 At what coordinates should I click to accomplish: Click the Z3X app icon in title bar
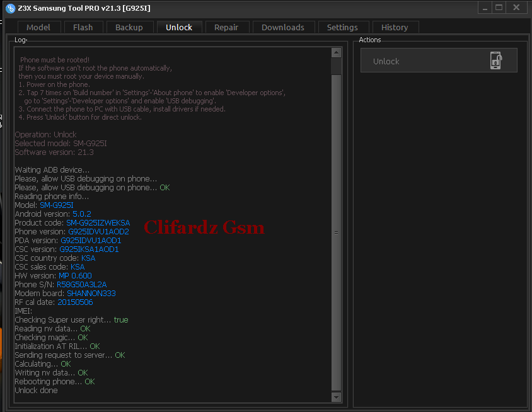[10, 8]
